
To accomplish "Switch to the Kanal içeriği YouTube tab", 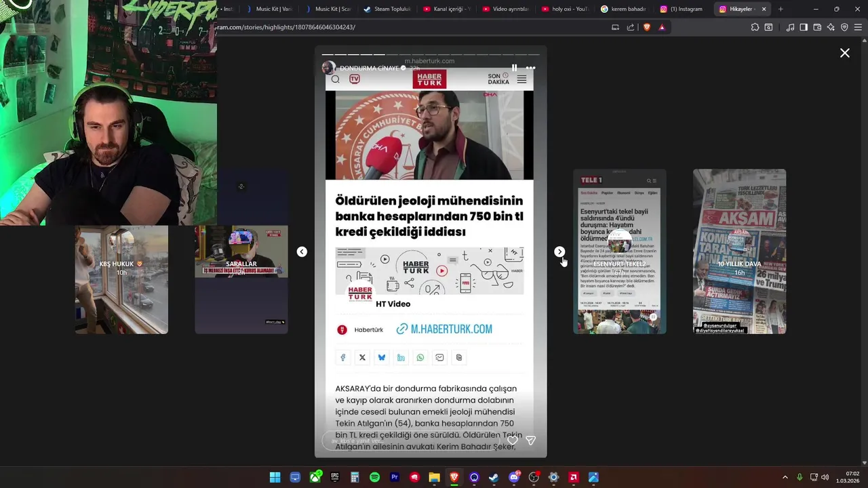I will coord(446,9).
